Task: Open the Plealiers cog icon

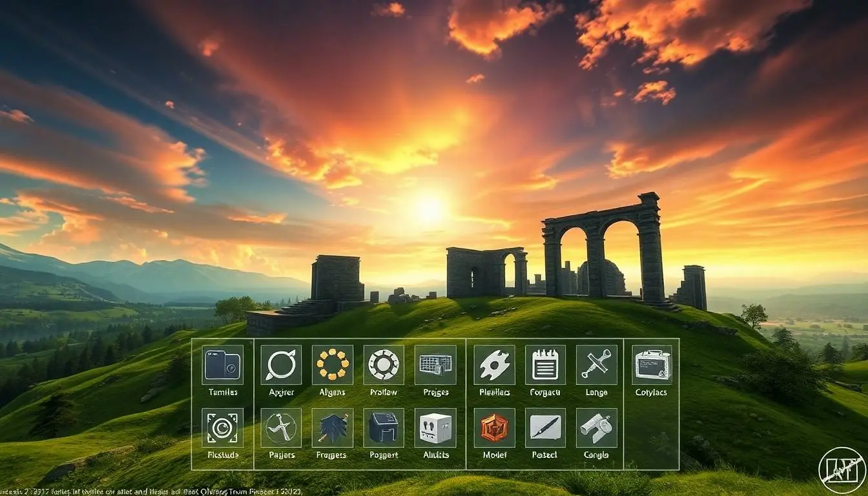Action: tap(495, 365)
